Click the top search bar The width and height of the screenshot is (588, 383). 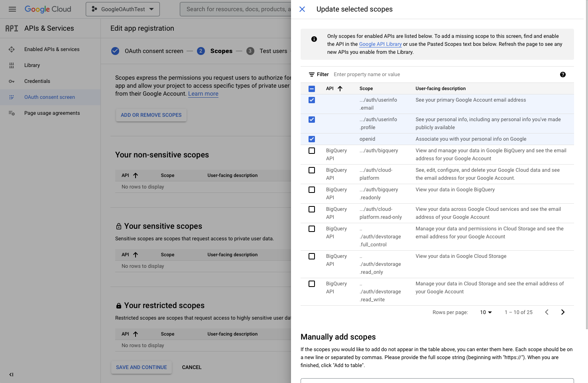coord(235,9)
